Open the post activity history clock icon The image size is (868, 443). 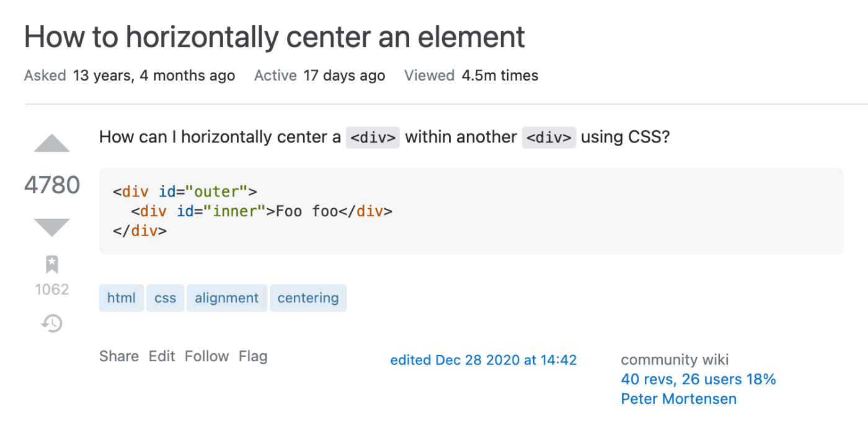52,323
